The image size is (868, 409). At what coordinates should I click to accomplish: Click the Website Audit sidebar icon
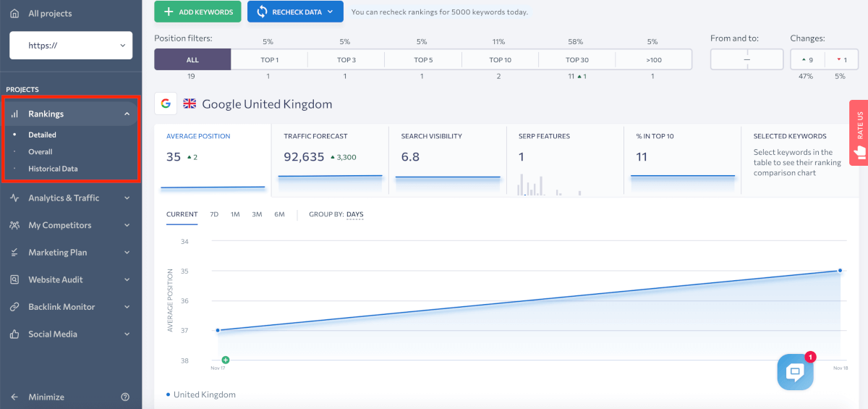pyautogui.click(x=14, y=279)
